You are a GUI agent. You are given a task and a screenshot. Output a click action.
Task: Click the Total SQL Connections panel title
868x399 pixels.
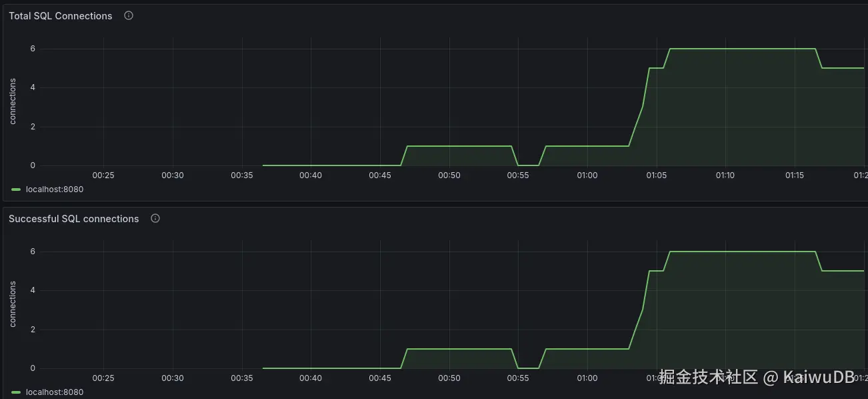point(61,16)
